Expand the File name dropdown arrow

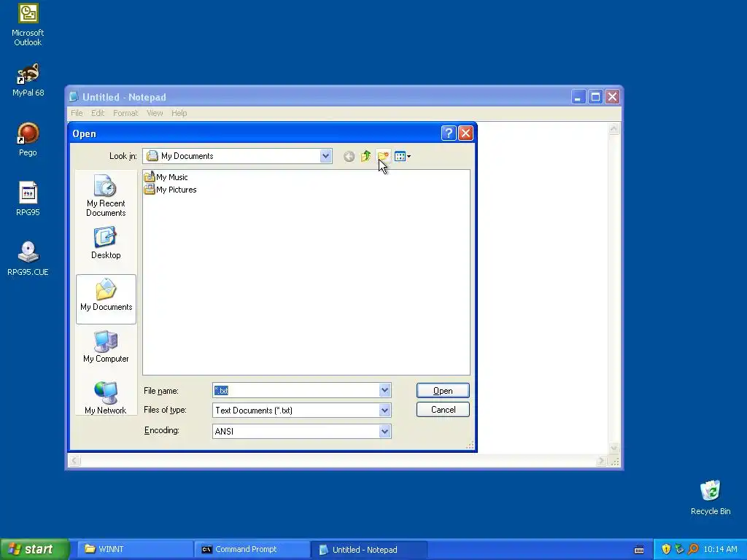click(x=384, y=391)
